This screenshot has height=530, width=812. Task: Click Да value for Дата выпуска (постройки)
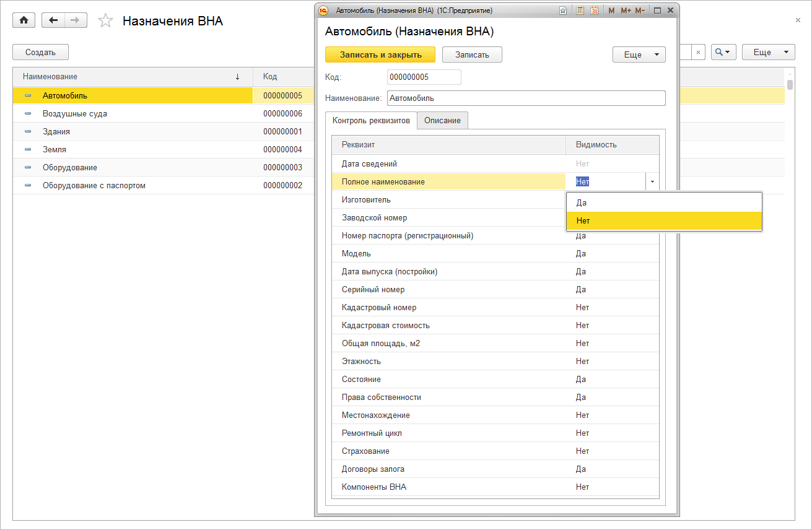click(581, 272)
